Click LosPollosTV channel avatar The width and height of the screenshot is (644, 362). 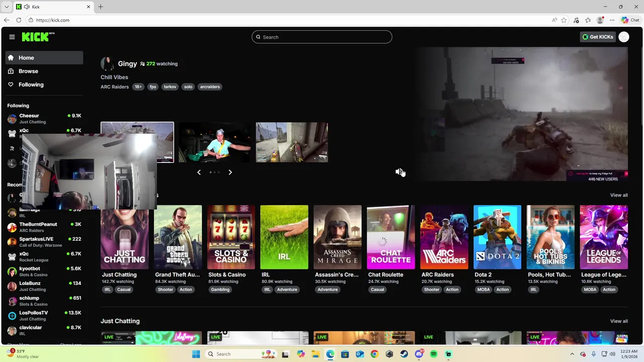12,316
